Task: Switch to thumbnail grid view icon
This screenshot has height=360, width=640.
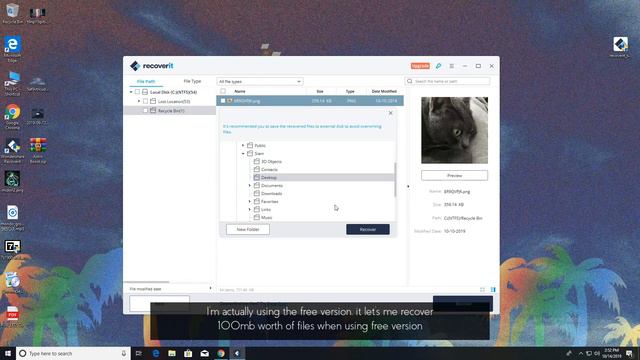Action: click(482, 289)
